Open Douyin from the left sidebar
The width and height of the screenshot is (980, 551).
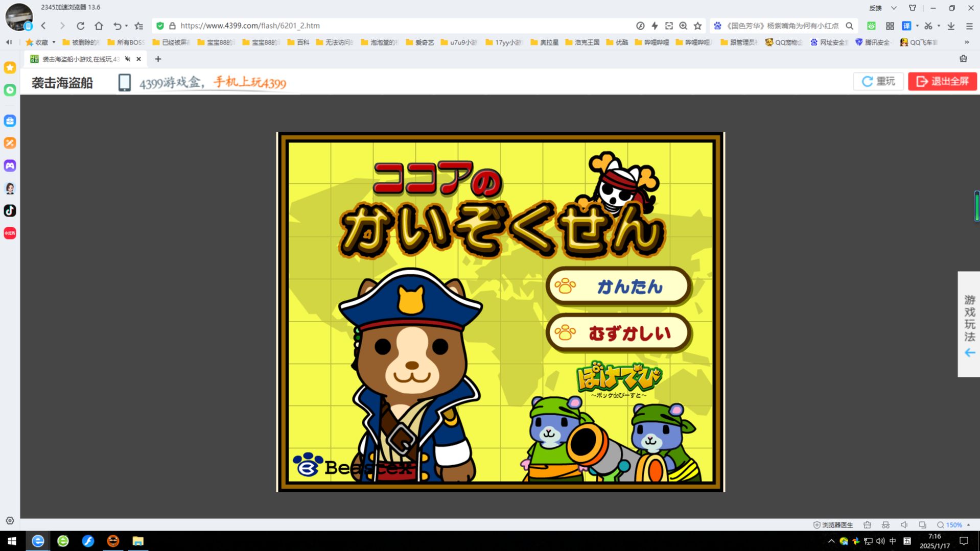(x=10, y=210)
